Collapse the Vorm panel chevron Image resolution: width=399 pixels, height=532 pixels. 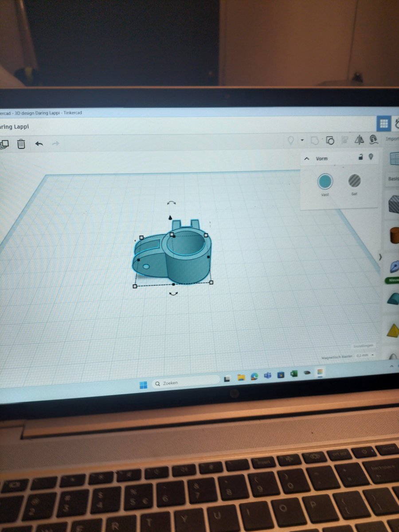coord(307,158)
